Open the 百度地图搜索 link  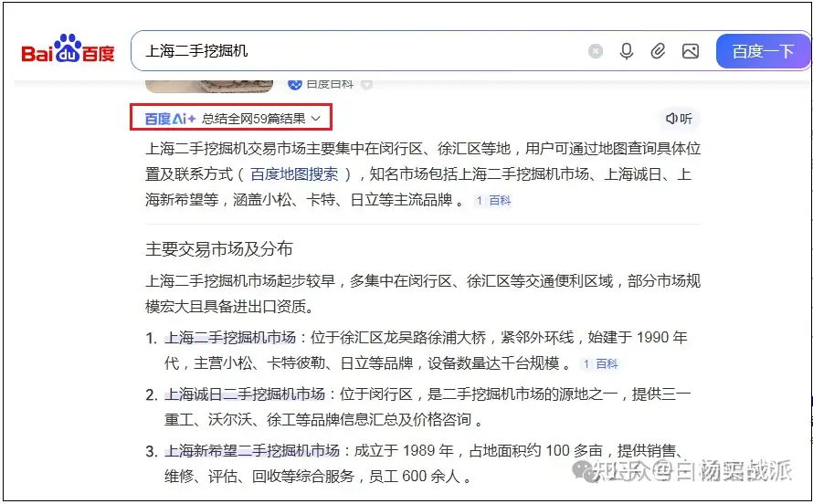pyautogui.click(x=294, y=174)
